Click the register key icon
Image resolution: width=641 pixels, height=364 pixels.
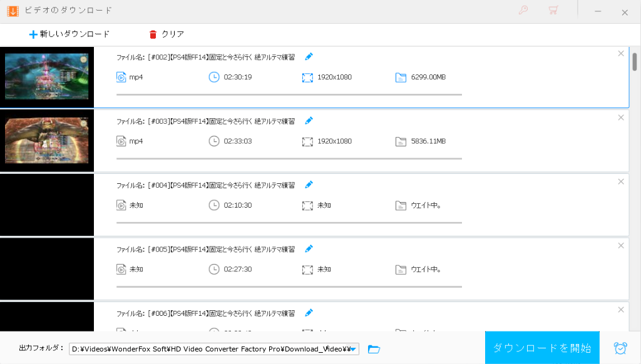523,10
